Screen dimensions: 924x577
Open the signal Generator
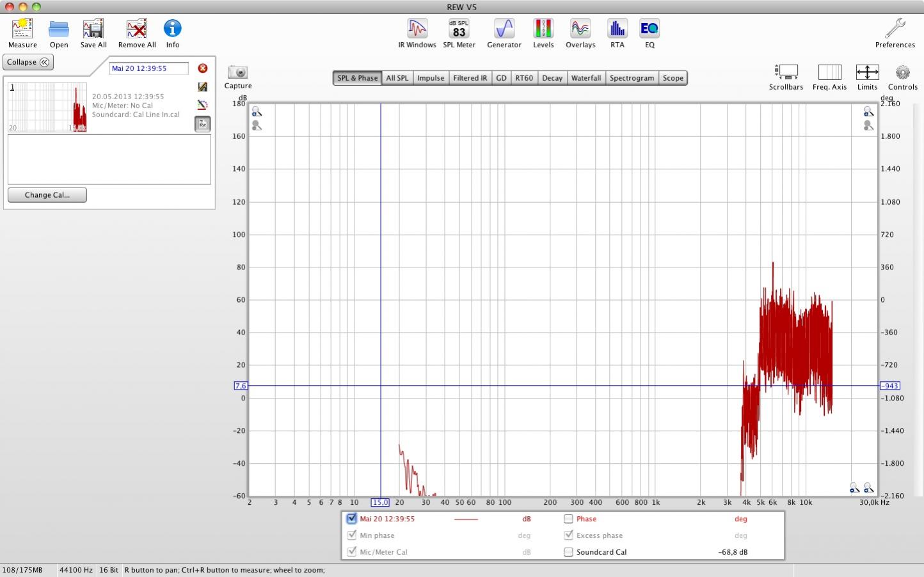504,29
